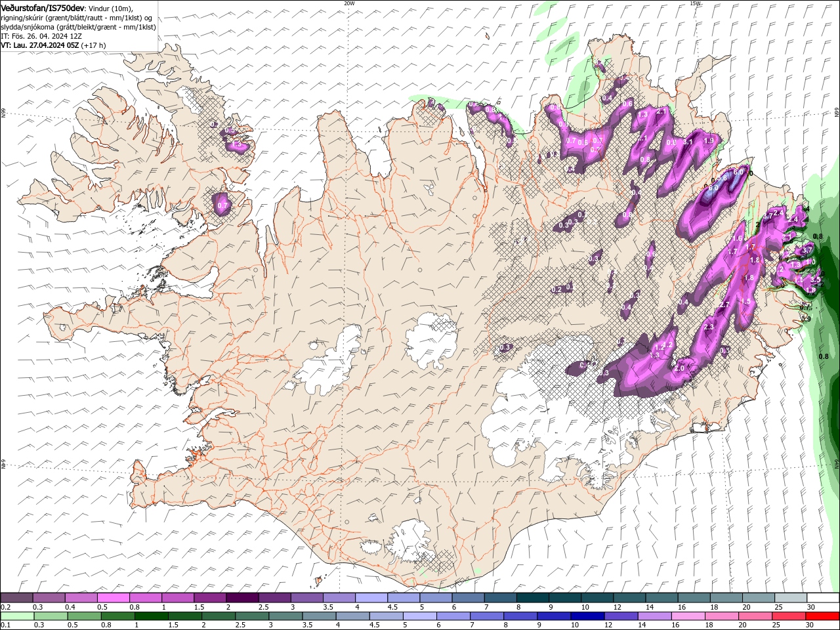Click the medium green swatch starting at 0.5, lower legend row
The height and width of the screenshot is (630, 840).
[84, 616]
